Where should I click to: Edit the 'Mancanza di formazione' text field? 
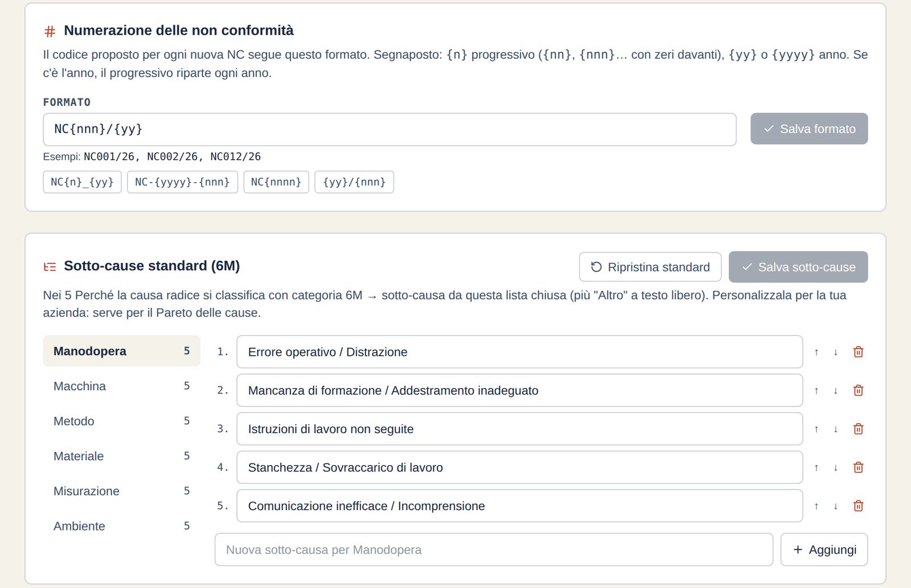(520, 390)
